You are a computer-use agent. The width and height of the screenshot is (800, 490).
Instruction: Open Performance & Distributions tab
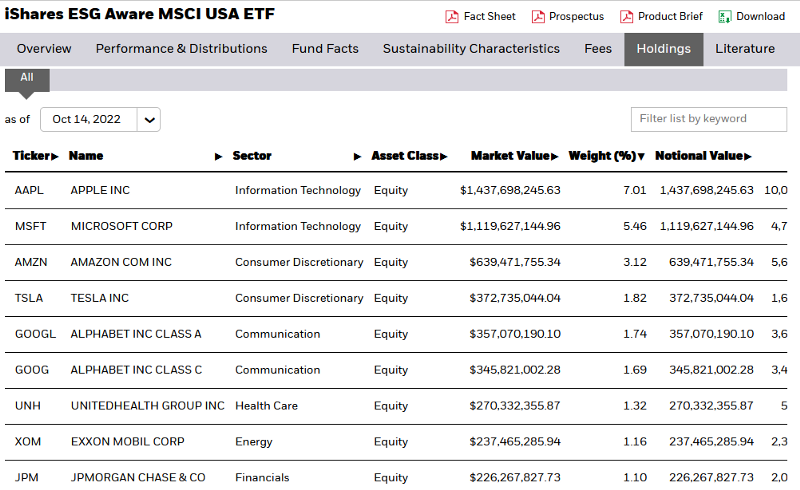coord(181,49)
